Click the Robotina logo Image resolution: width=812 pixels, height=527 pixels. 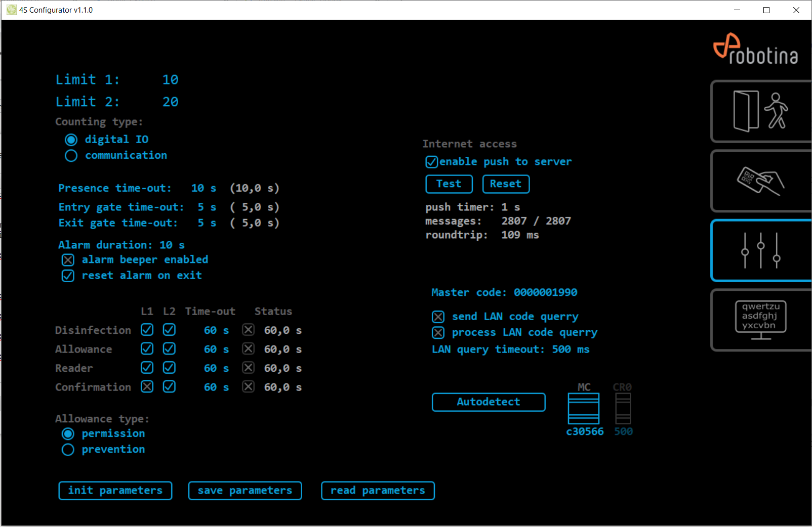[x=755, y=50]
